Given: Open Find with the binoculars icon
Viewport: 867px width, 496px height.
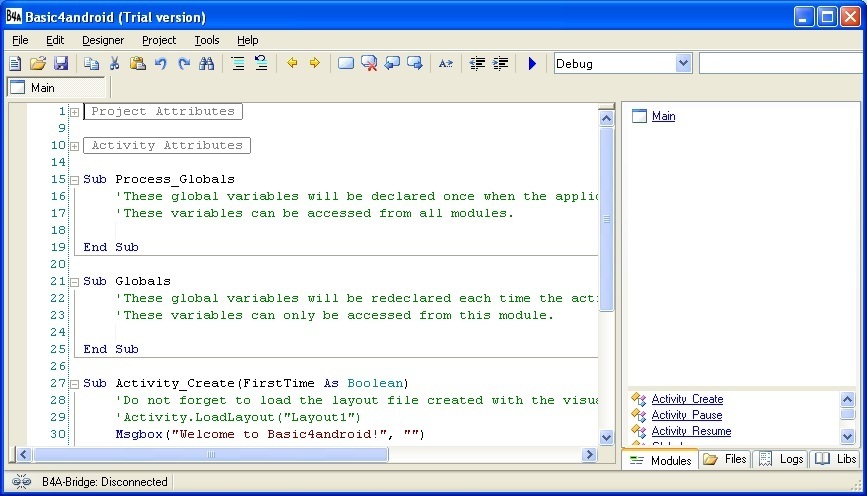Looking at the screenshot, I should tap(207, 64).
